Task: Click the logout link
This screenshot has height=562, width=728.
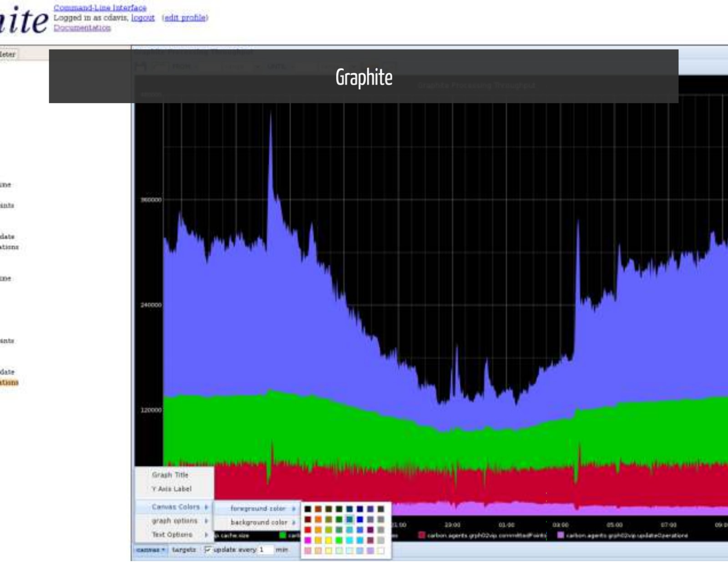Action: 143,18
